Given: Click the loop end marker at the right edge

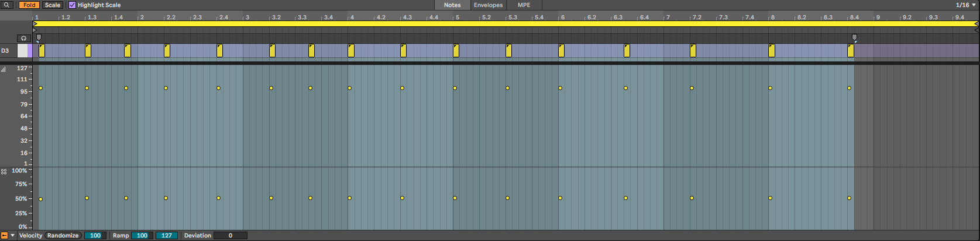Looking at the screenshot, I should point(976,23).
